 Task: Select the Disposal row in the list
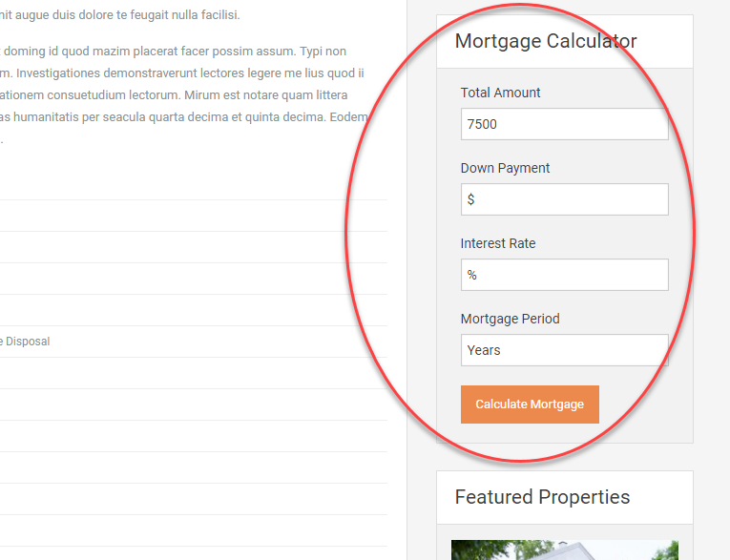coord(26,342)
